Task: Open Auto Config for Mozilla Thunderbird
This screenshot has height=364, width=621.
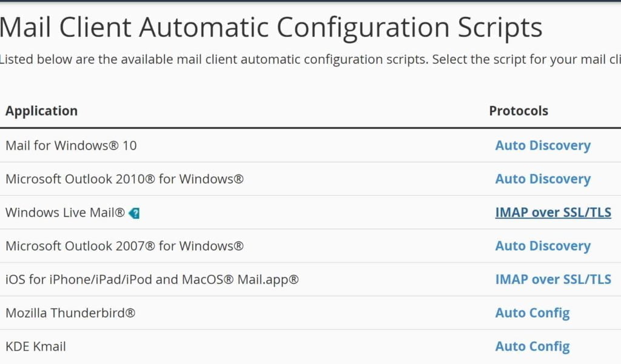Action: click(532, 313)
